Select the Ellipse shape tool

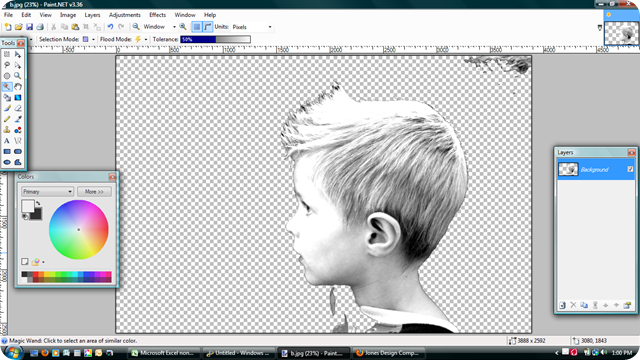7,162
